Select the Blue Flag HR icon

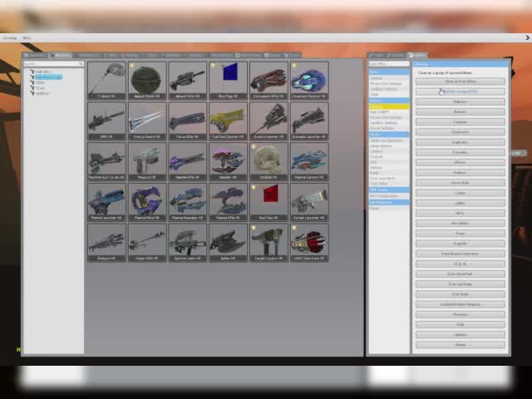tap(228, 81)
